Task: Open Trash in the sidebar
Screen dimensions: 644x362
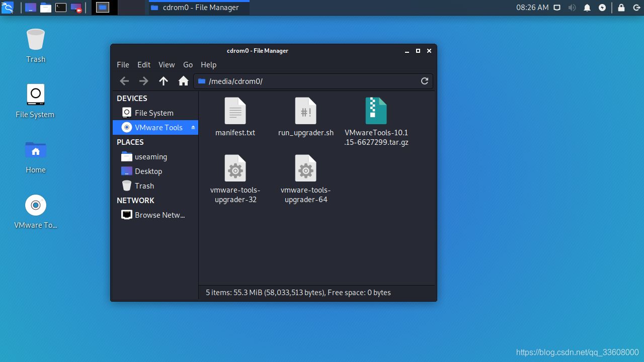Action: click(x=155, y=186)
